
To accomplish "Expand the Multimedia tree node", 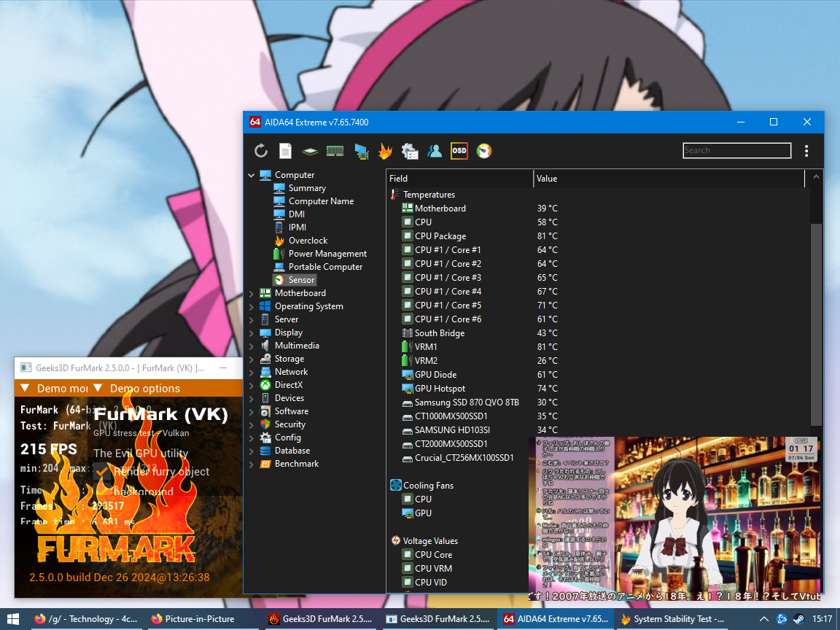I will click(252, 346).
